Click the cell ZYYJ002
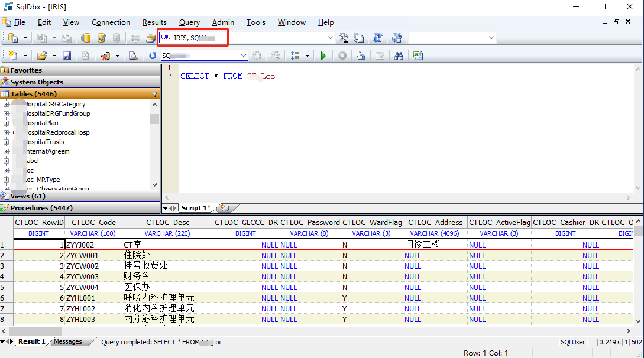The height and width of the screenshot is (358, 644). pyautogui.click(x=93, y=245)
